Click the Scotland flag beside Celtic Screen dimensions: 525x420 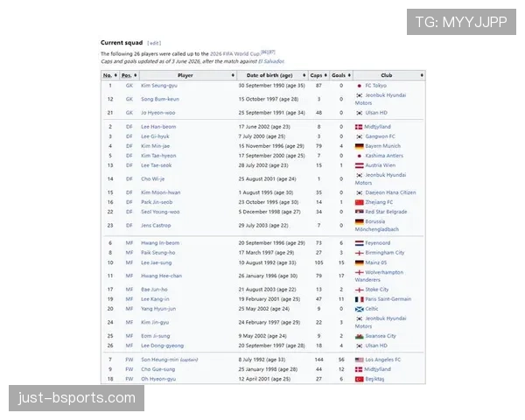pos(360,309)
